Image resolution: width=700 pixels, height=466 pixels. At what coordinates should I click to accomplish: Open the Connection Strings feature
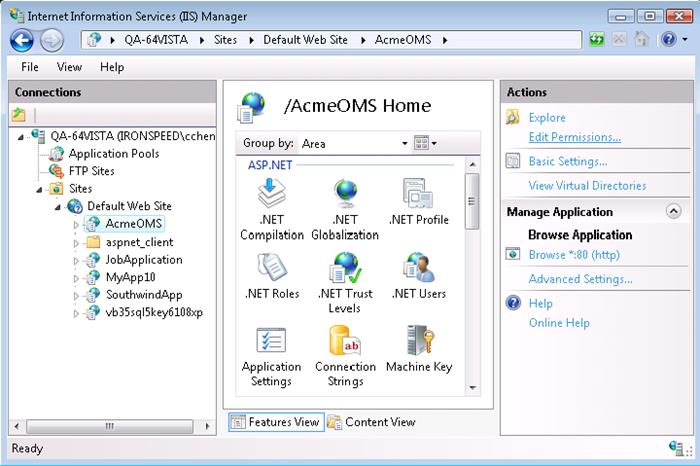[345, 356]
